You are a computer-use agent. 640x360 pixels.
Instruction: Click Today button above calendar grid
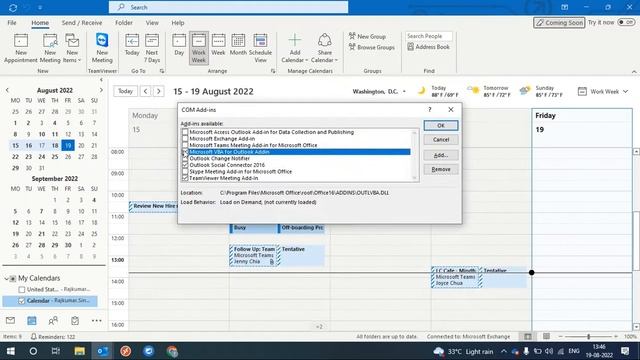point(125,91)
